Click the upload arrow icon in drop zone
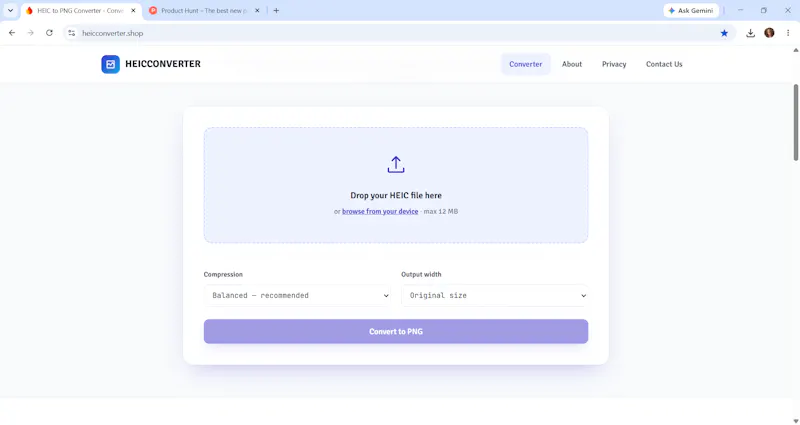 [x=396, y=165]
